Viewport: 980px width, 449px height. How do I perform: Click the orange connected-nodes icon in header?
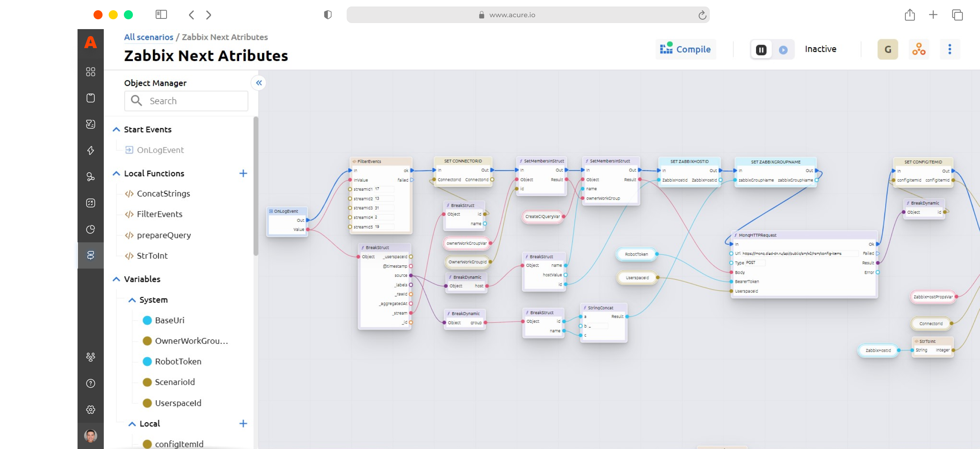(x=918, y=49)
